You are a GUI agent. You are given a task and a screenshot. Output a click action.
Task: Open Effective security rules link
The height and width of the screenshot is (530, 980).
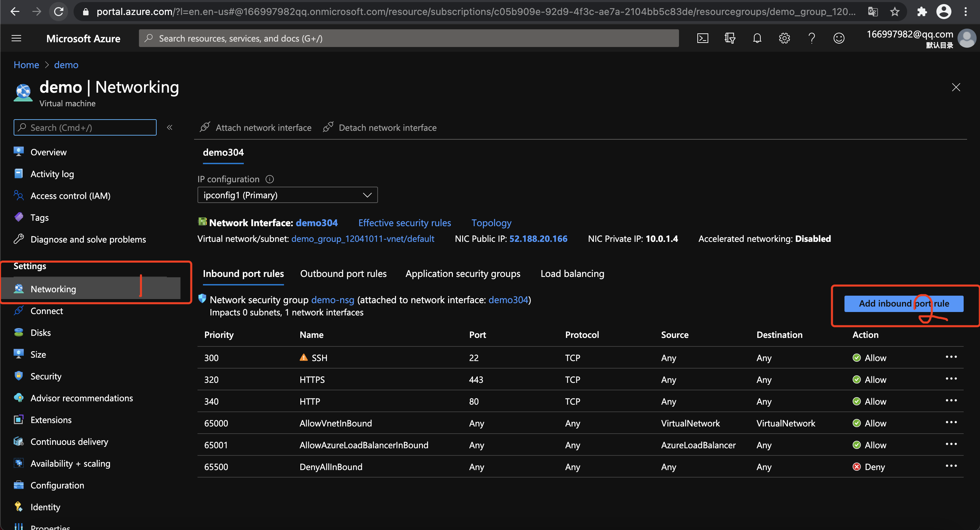(x=405, y=223)
